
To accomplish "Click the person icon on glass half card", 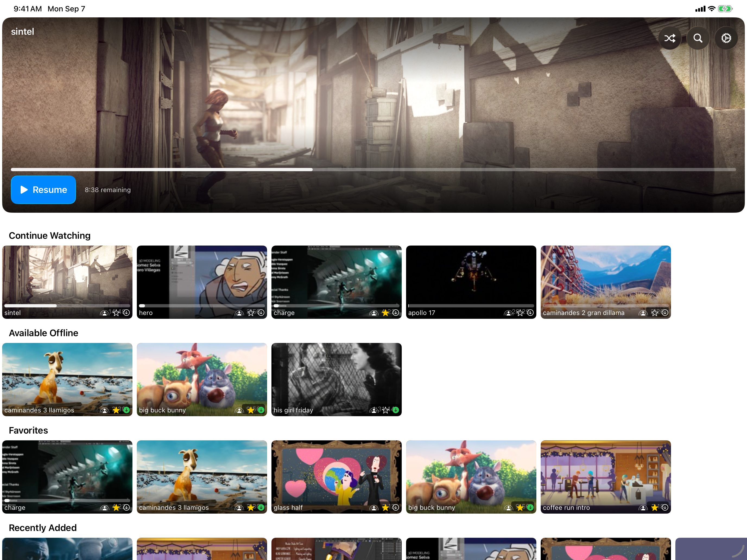I will click(x=374, y=508).
